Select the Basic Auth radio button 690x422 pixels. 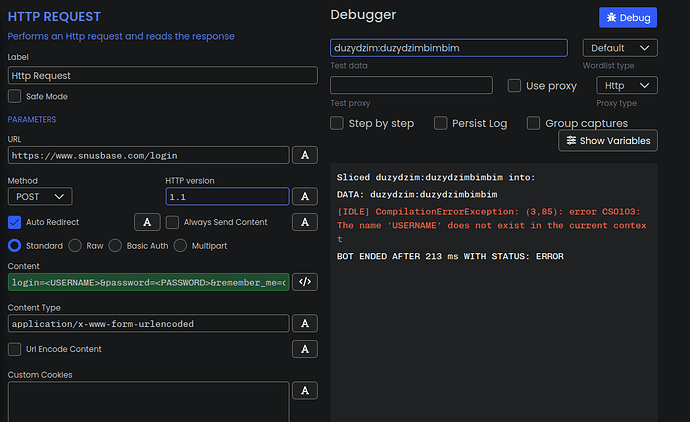[115, 246]
